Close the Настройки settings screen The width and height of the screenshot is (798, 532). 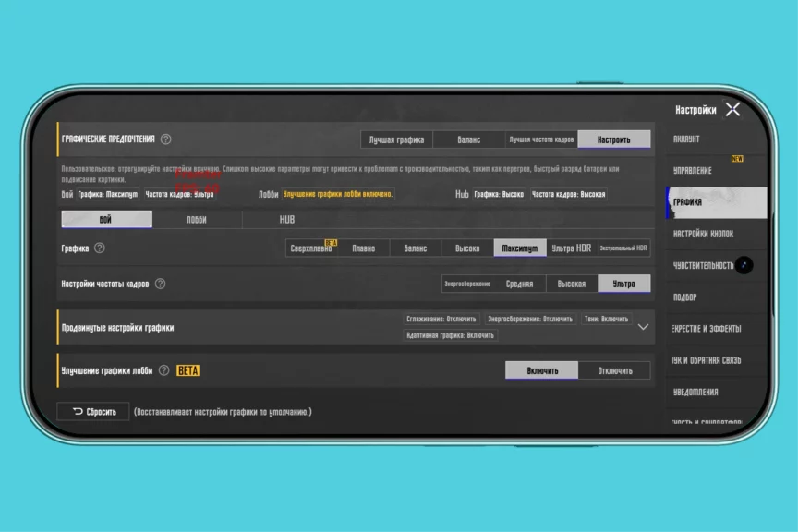click(732, 109)
